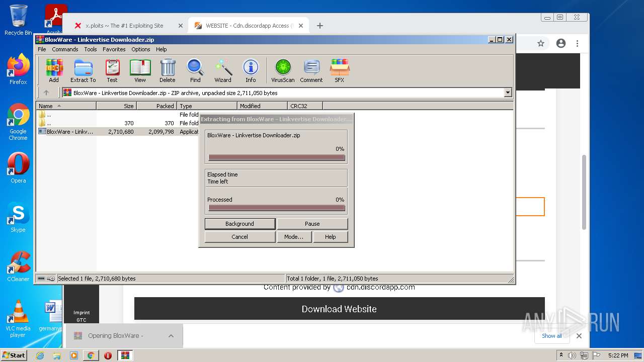Close the x.ploits browser tab

point(181,26)
